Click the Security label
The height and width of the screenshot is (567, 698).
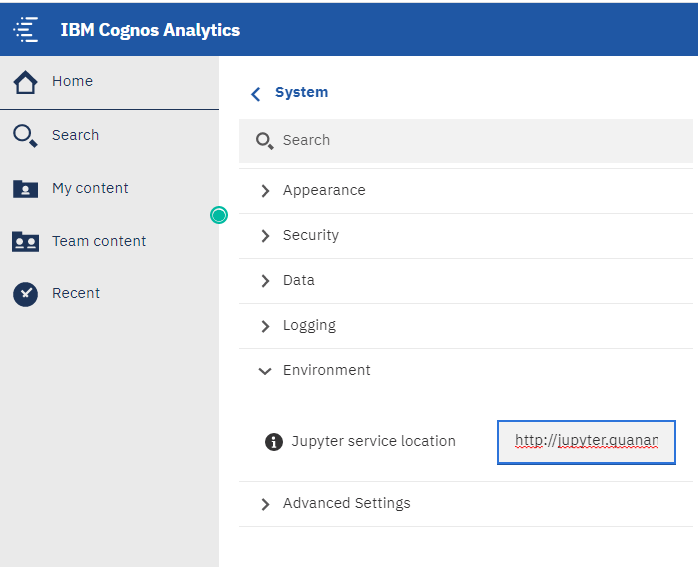[x=311, y=235]
